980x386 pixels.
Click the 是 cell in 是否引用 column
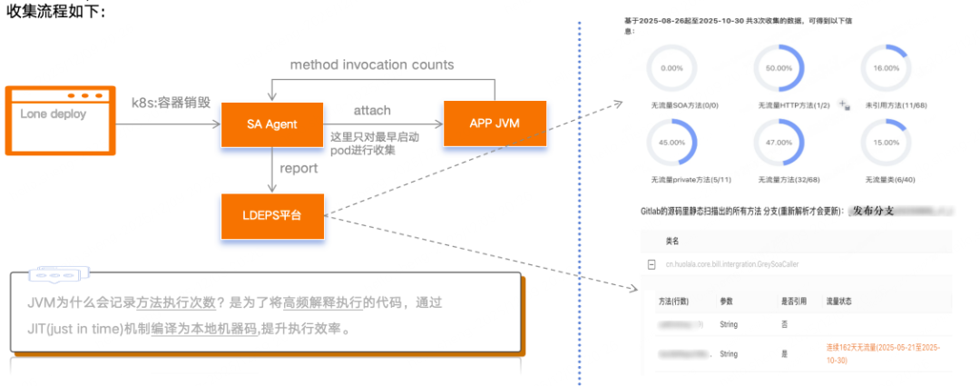784,354
